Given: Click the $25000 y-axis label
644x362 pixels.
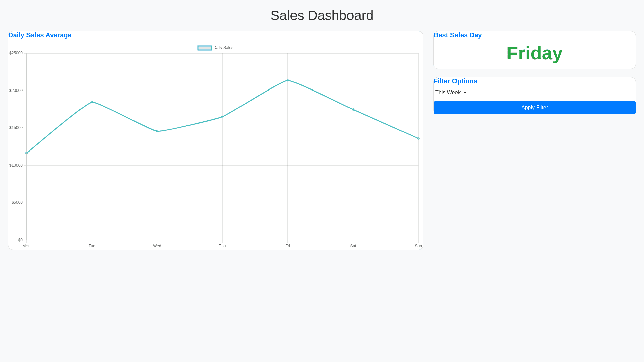Looking at the screenshot, I should coord(16,53).
